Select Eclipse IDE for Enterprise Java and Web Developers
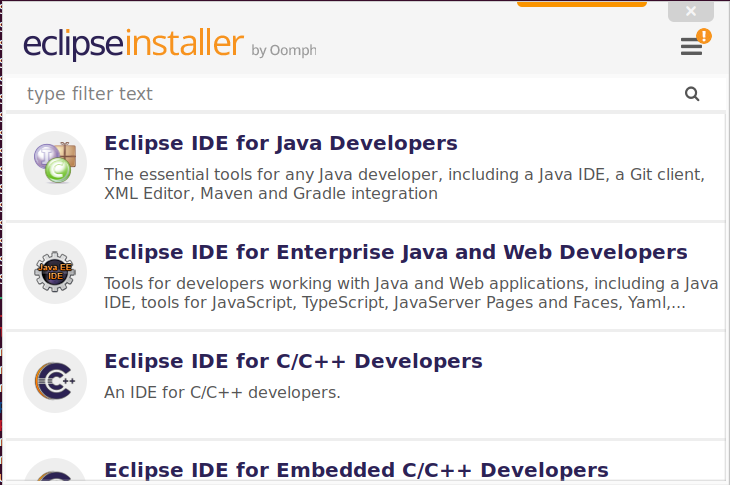730x485 pixels. (396, 252)
